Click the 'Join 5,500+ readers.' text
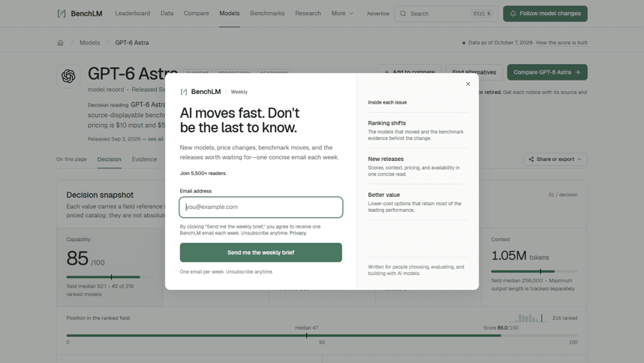 point(203,174)
